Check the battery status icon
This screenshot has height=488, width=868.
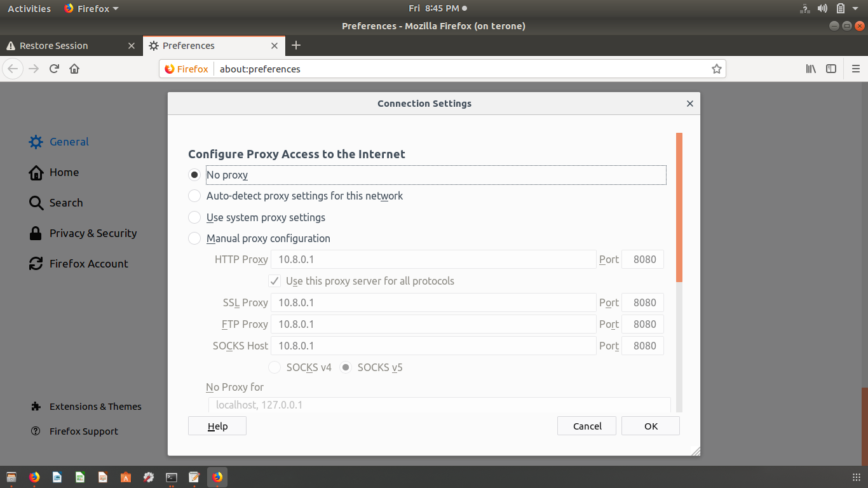coord(841,8)
